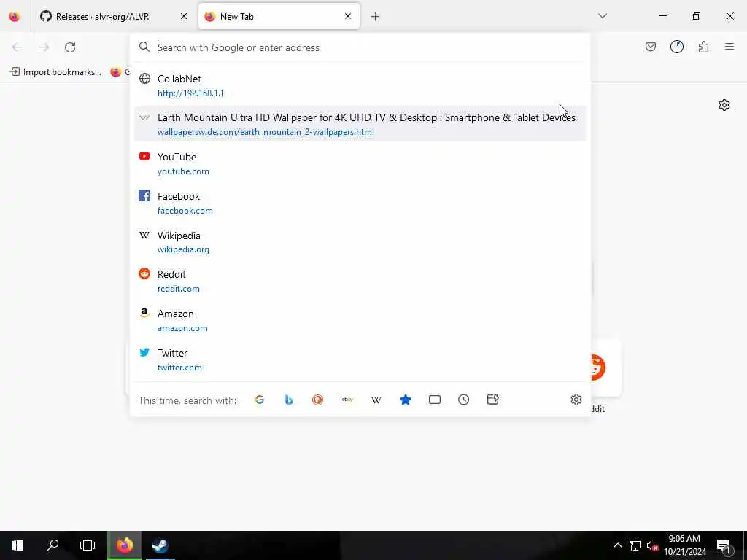
Task: Click Import bookmarks in bookmarks bar
Action: (x=55, y=72)
